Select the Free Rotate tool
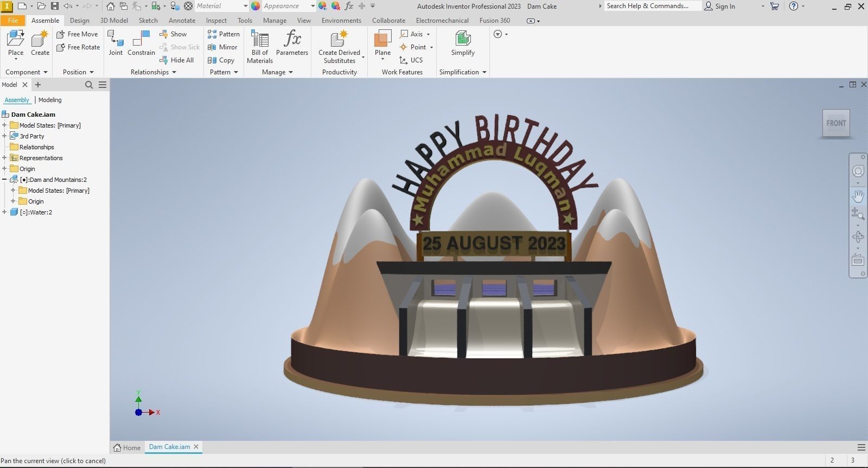Image resolution: width=868 pixels, height=468 pixels. tap(78, 47)
